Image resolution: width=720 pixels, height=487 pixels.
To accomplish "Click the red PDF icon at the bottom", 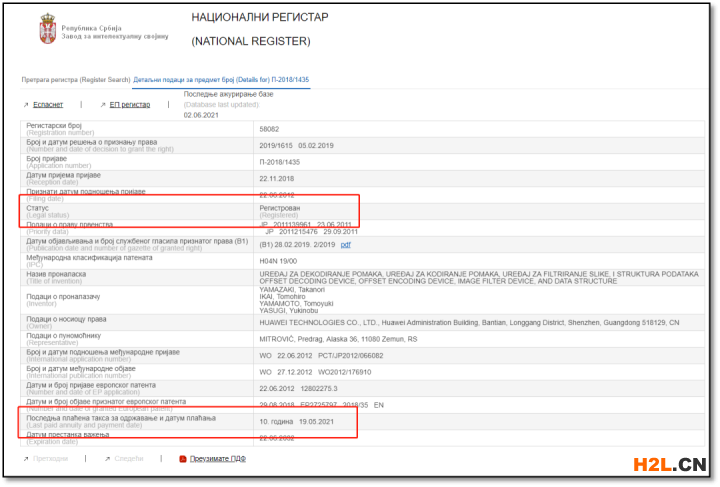I will tap(182, 459).
